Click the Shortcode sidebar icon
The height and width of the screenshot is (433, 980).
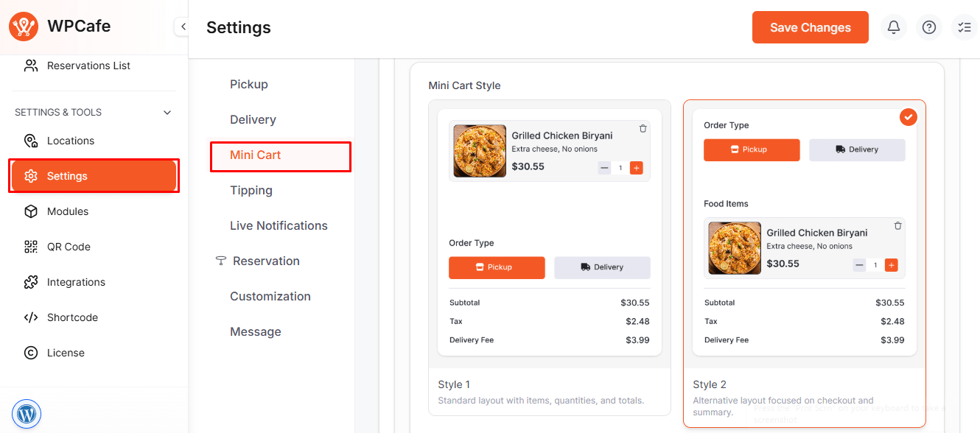[x=31, y=317]
